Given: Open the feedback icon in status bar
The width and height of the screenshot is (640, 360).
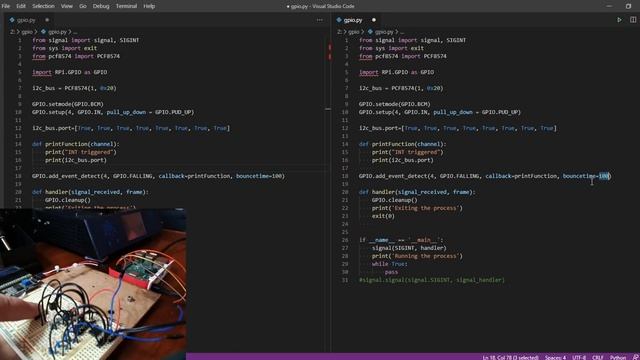Looking at the screenshot, I should coord(635,357).
